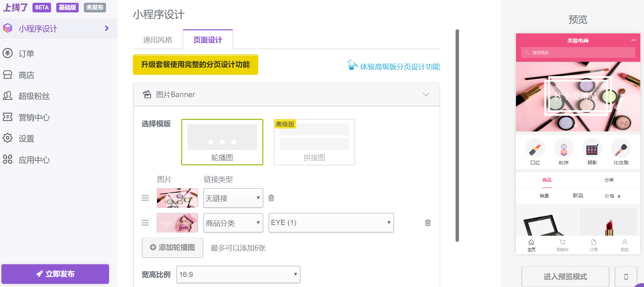Collapse the 图片Banner section

pos(426,94)
